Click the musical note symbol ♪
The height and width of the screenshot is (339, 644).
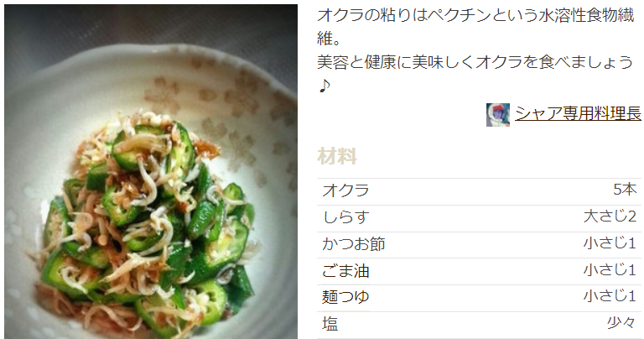point(325,86)
